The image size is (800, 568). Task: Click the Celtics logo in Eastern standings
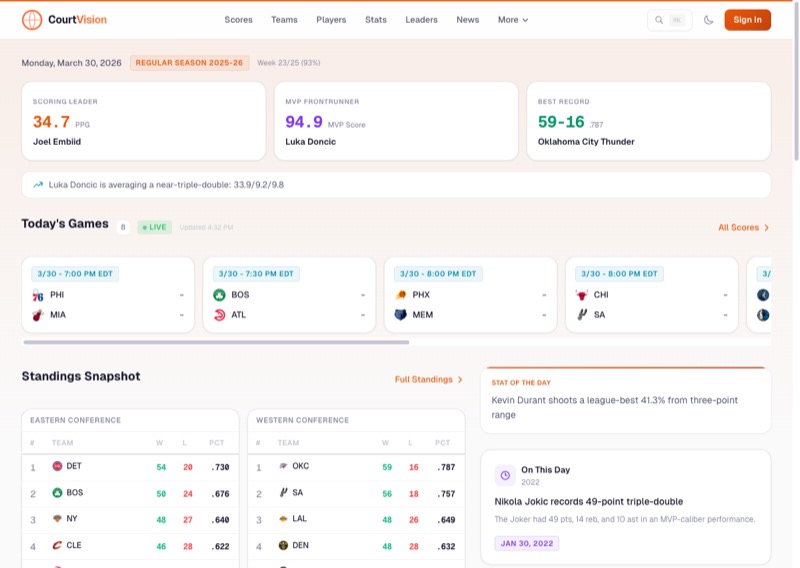(57, 492)
